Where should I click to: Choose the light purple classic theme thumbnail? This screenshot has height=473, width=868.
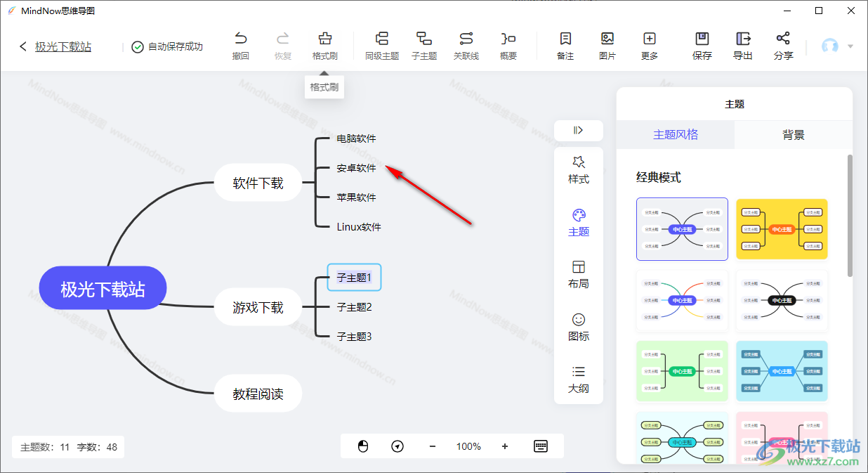tap(682, 229)
